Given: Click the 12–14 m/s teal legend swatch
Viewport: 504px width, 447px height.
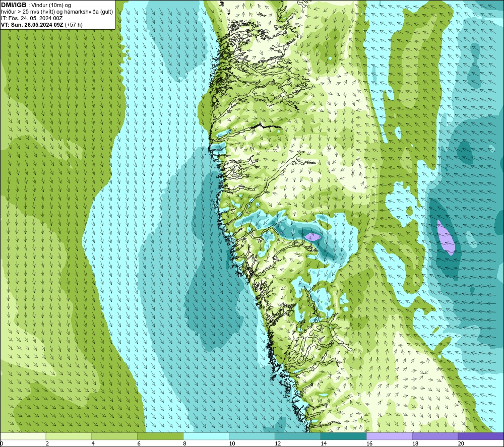Looking at the screenshot, I should tap(298, 436).
